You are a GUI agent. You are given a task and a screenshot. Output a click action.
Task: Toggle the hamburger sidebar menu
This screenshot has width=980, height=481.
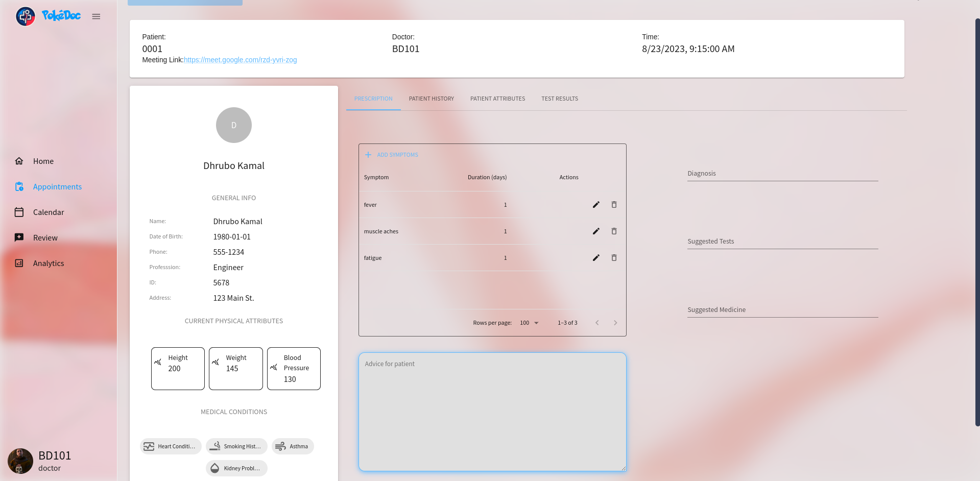(x=96, y=16)
